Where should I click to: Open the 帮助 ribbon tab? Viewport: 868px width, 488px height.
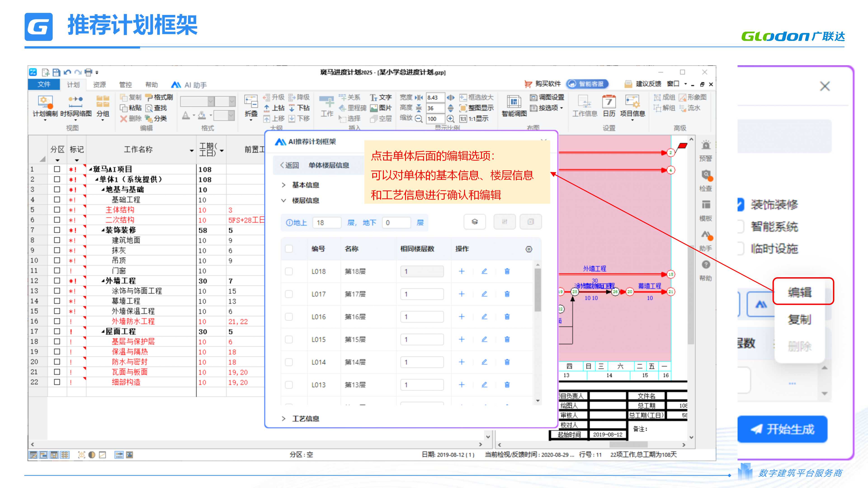(x=151, y=84)
